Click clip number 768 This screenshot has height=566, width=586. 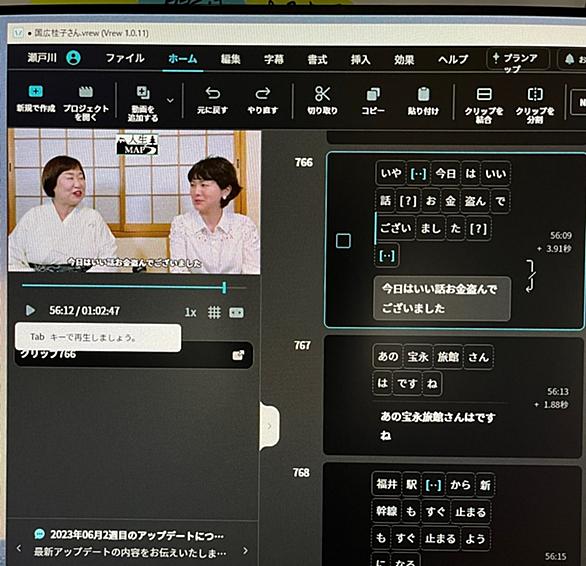(301, 473)
